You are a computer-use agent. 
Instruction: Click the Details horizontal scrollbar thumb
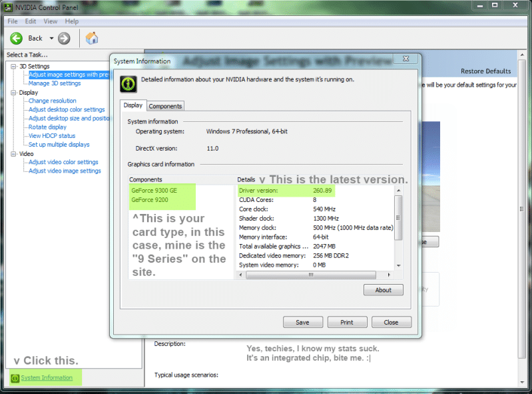pos(311,275)
